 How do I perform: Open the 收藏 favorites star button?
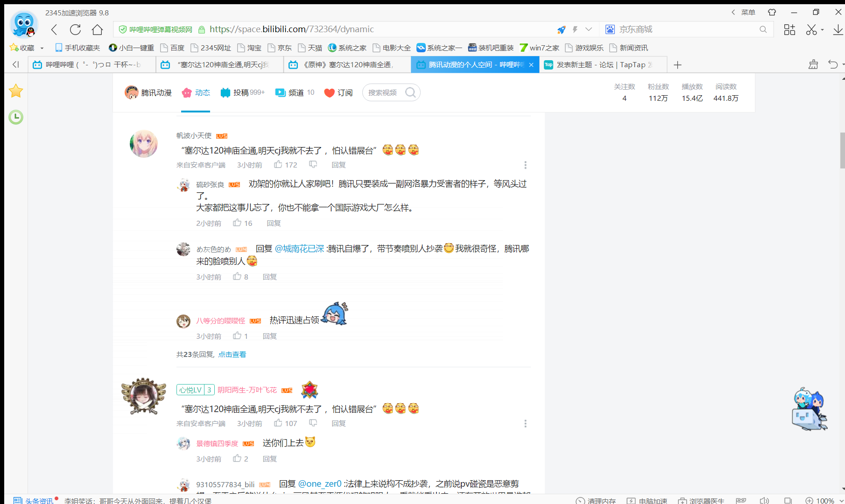click(x=22, y=48)
